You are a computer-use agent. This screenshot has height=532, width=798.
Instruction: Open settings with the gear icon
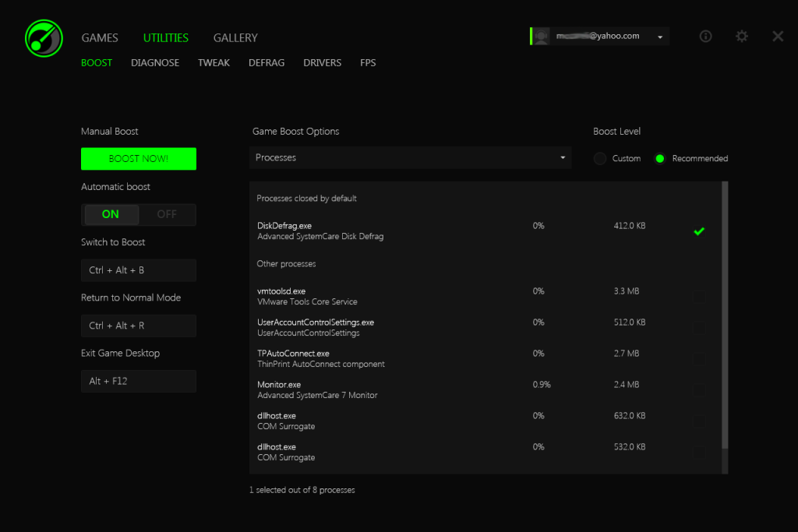[x=742, y=36]
